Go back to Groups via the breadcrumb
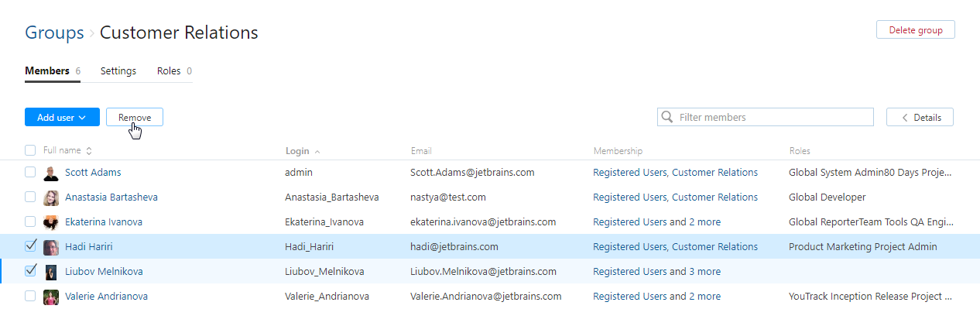 click(54, 33)
